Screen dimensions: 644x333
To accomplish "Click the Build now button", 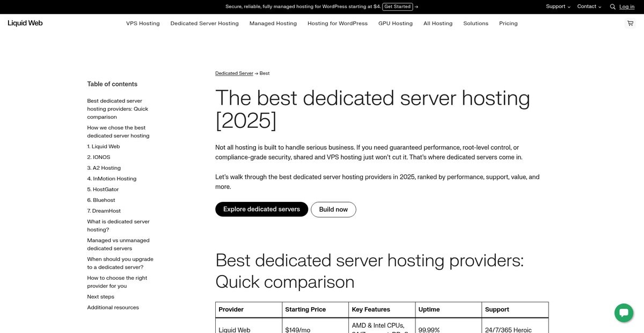I will coord(333,209).
